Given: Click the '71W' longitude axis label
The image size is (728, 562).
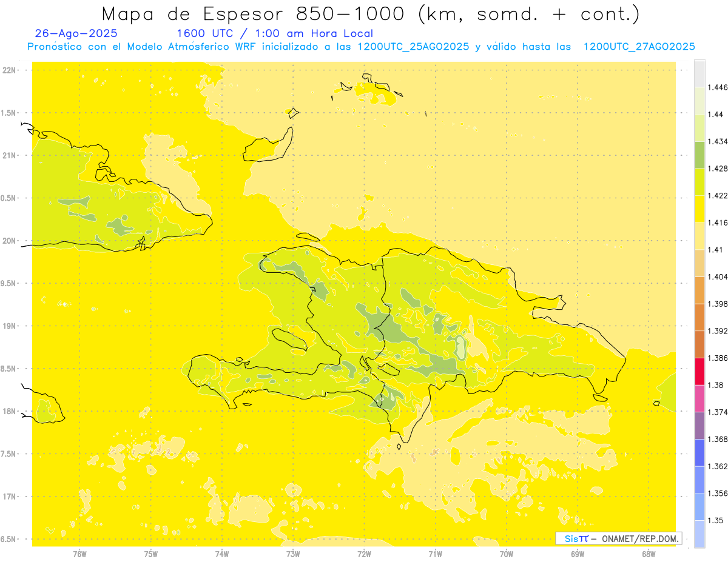Looking at the screenshot, I should tap(435, 554).
